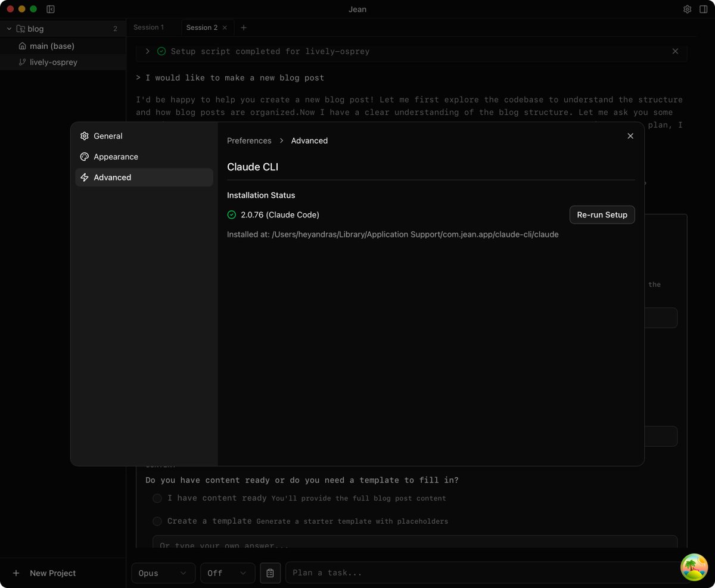
Task: Click the palm tree island avatar
Action: pyautogui.click(x=694, y=567)
